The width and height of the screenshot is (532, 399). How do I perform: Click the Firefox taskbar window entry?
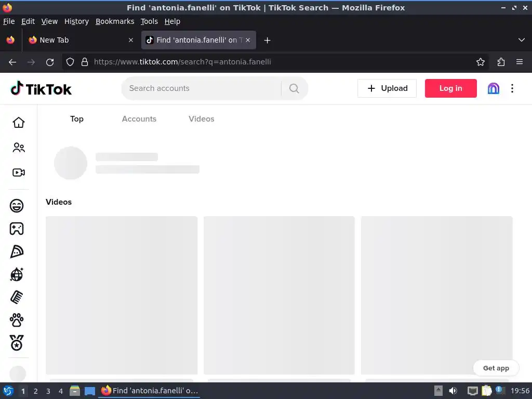pyautogui.click(x=149, y=391)
